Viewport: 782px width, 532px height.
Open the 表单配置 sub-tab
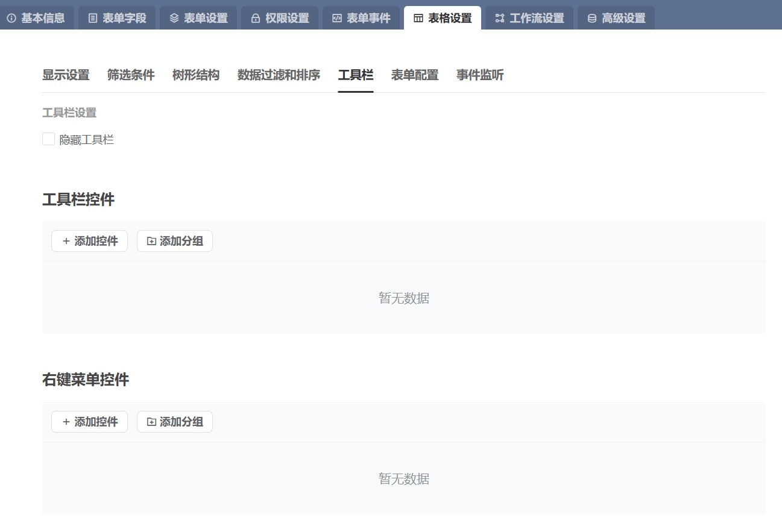click(415, 75)
